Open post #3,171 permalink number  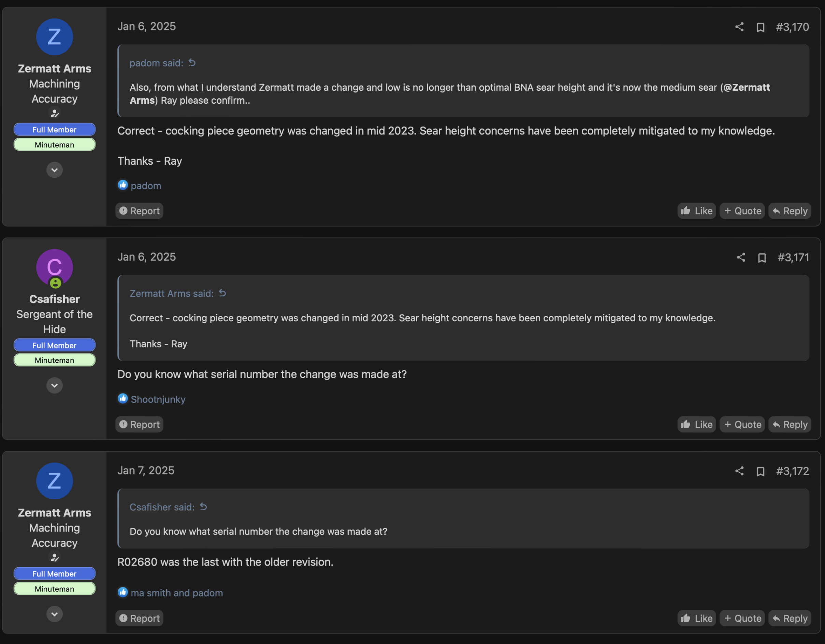[793, 258]
